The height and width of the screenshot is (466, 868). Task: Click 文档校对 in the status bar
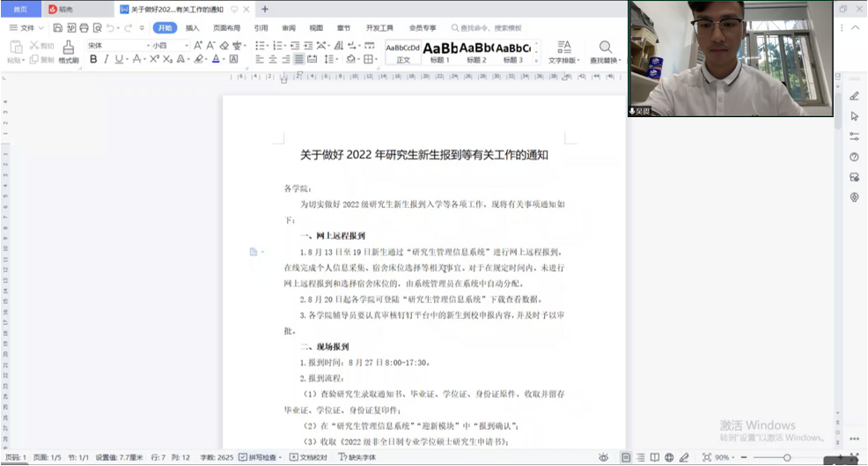[308, 457]
